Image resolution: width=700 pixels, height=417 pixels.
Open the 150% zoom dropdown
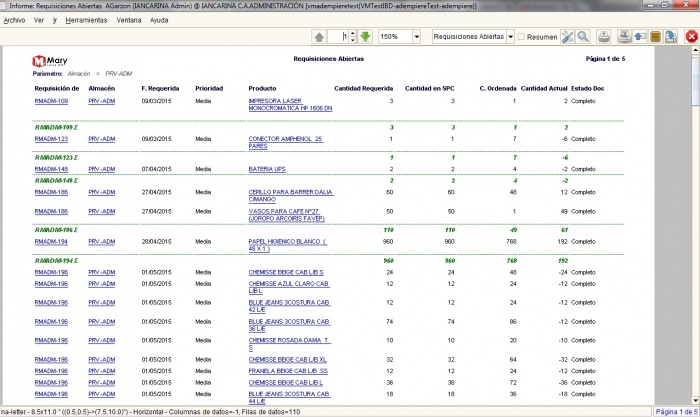click(x=417, y=37)
